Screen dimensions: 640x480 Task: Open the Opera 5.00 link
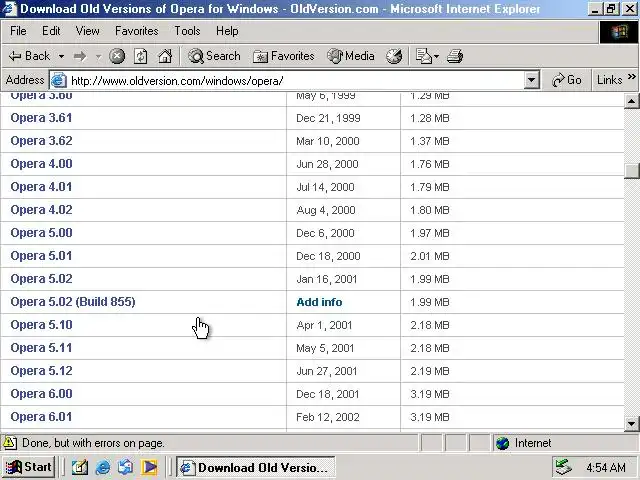coord(41,233)
